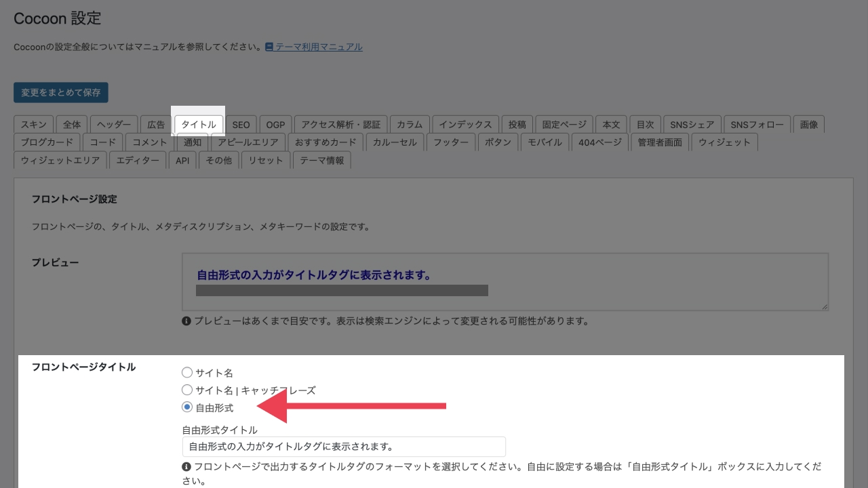Go to the OGP tab
This screenshot has width=868, height=488.
275,125
